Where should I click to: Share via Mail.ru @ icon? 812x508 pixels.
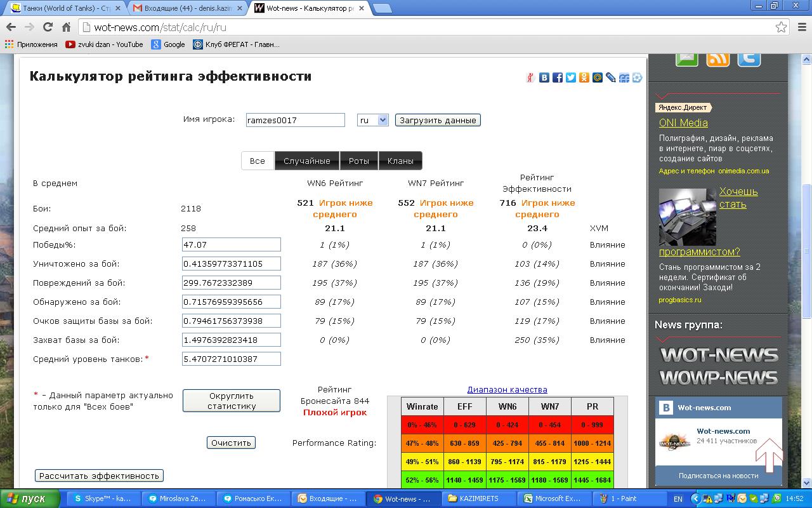(x=598, y=77)
